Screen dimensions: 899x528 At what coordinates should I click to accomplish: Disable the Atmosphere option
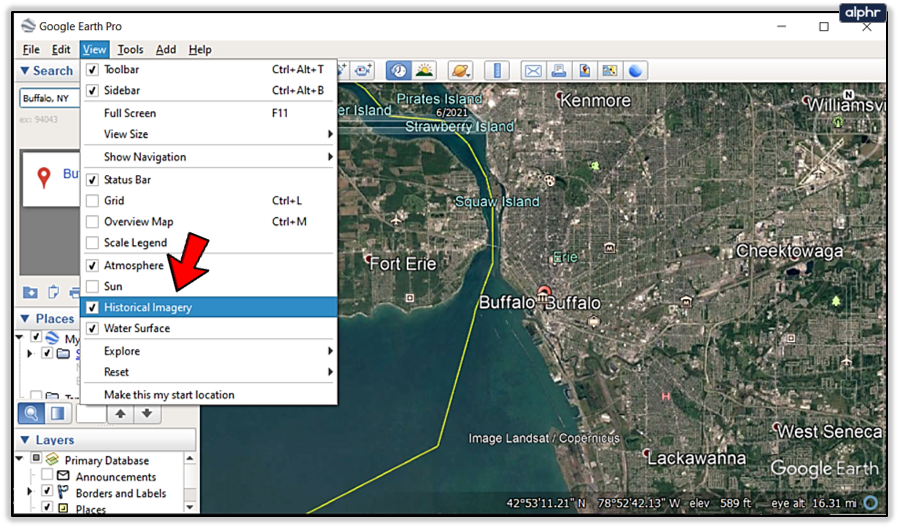[92, 265]
